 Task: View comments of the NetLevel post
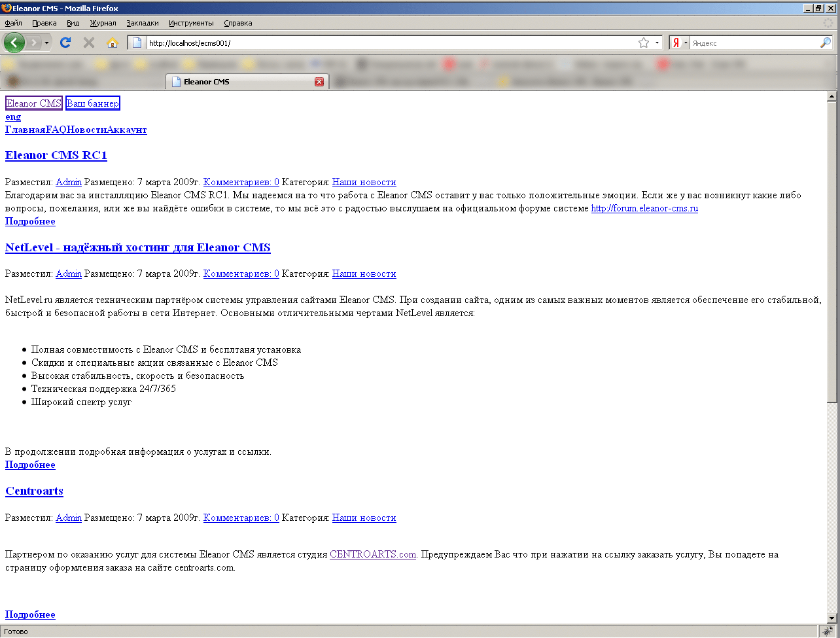pos(241,274)
